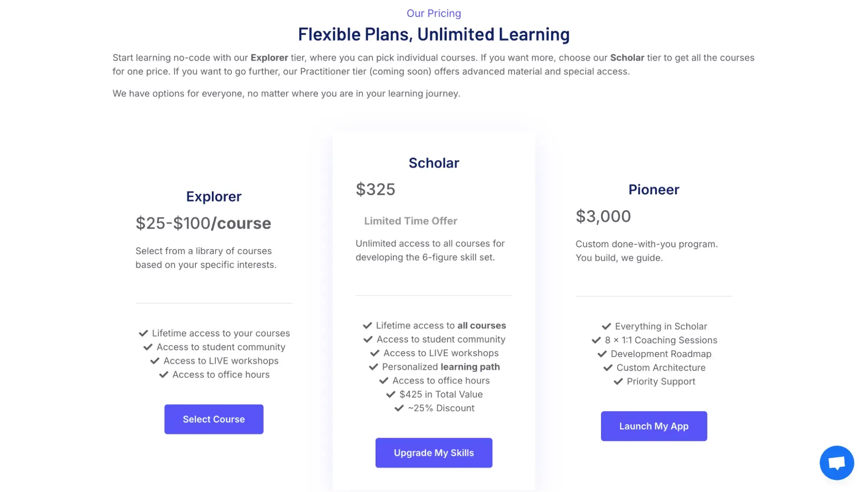Click checkmark beside ~25% Discount
Screen dimensions: 868x492
tap(398, 408)
